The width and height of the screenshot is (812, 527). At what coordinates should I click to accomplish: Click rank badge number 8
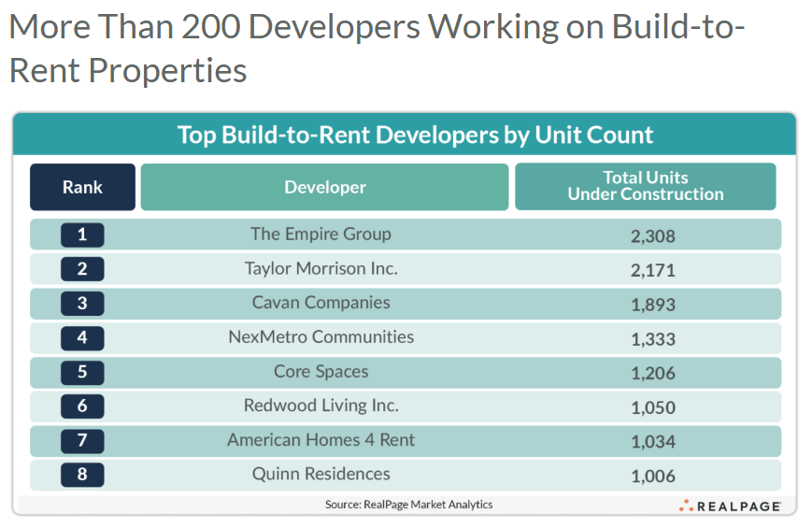coord(82,475)
